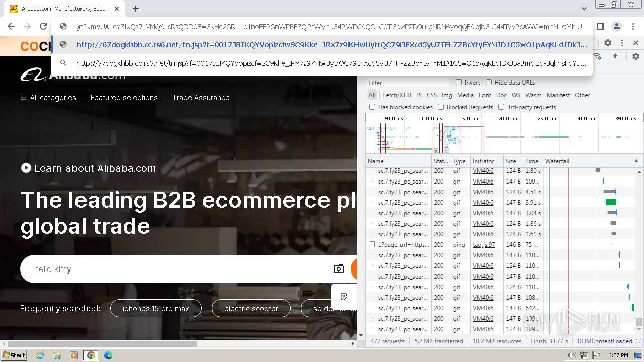Toggle Chrome side panel icon

tap(601, 26)
